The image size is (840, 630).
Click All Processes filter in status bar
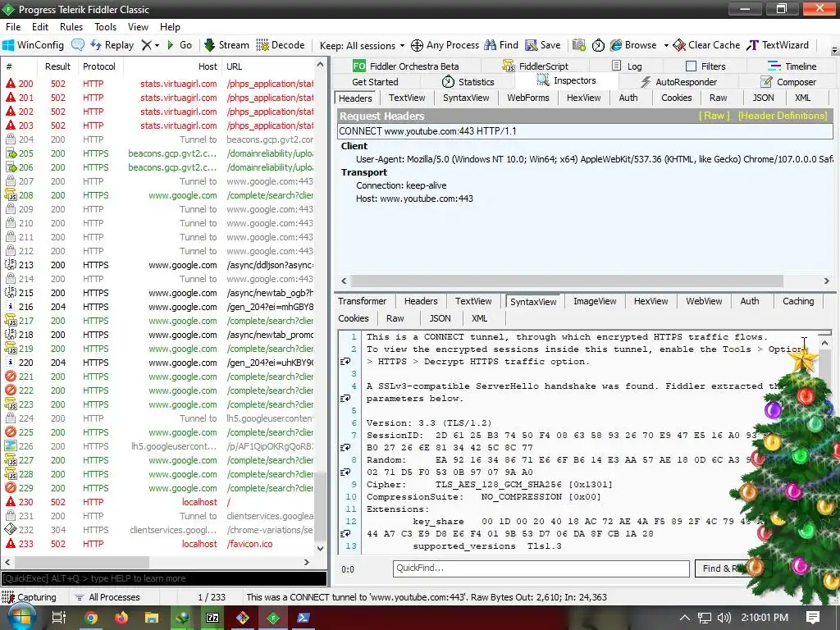(107, 597)
